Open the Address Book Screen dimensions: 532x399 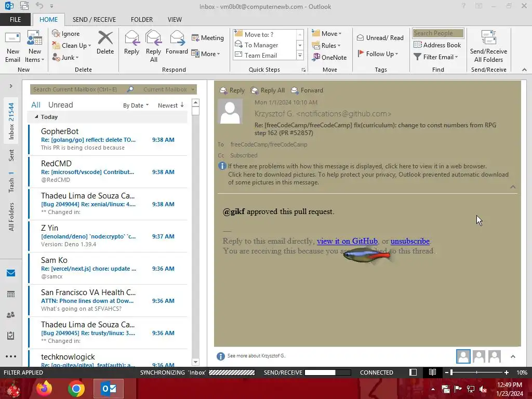[437, 45]
